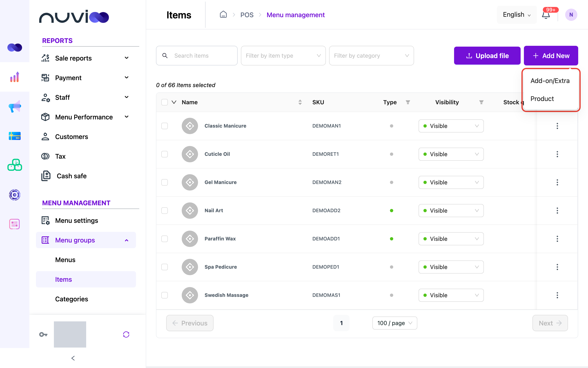588x368 pixels.
Task: Check the Gel Manicure row checkbox
Action: [x=165, y=182]
